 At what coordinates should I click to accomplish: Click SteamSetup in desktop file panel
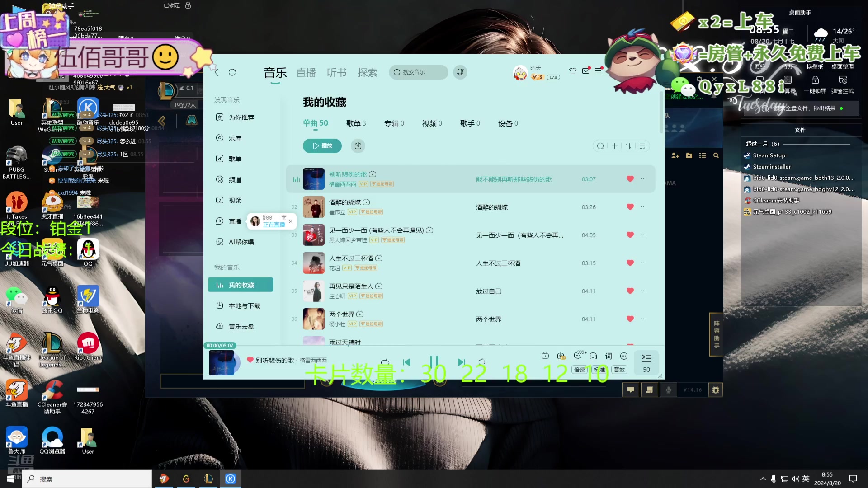pos(769,155)
